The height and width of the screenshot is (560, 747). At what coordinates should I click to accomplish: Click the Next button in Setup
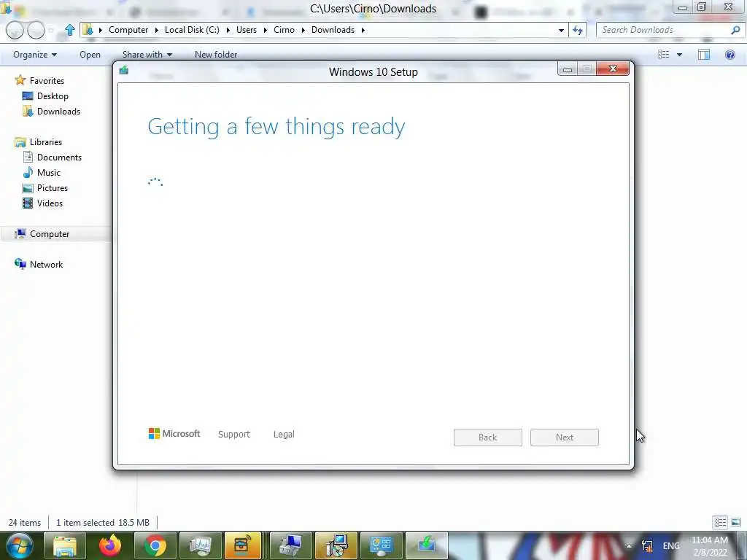pyautogui.click(x=565, y=437)
